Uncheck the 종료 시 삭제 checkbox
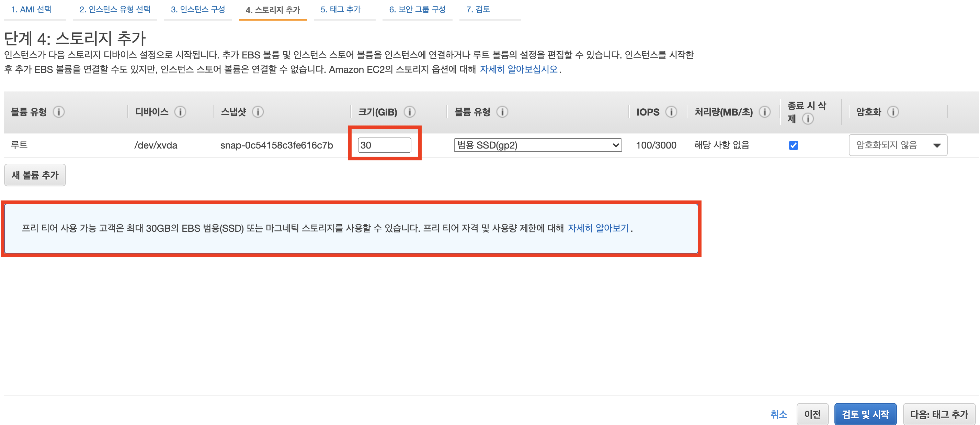Image resolution: width=980 pixels, height=425 pixels. point(793,145)
